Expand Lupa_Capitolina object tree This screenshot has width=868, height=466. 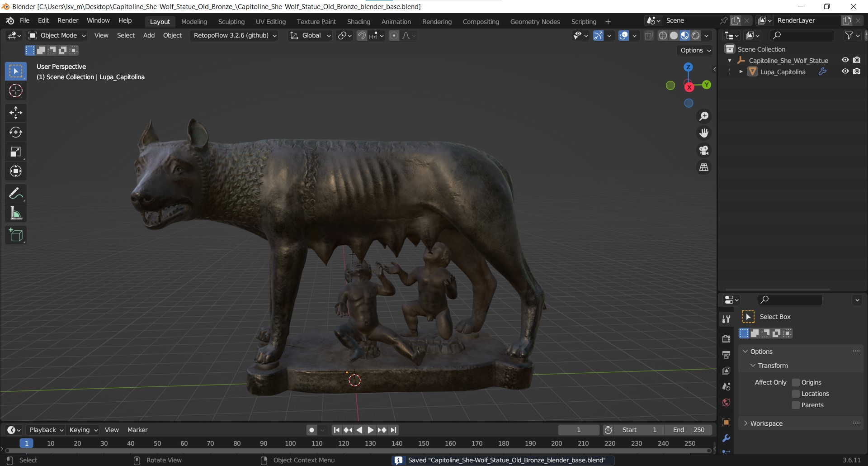tap(741, 71)
